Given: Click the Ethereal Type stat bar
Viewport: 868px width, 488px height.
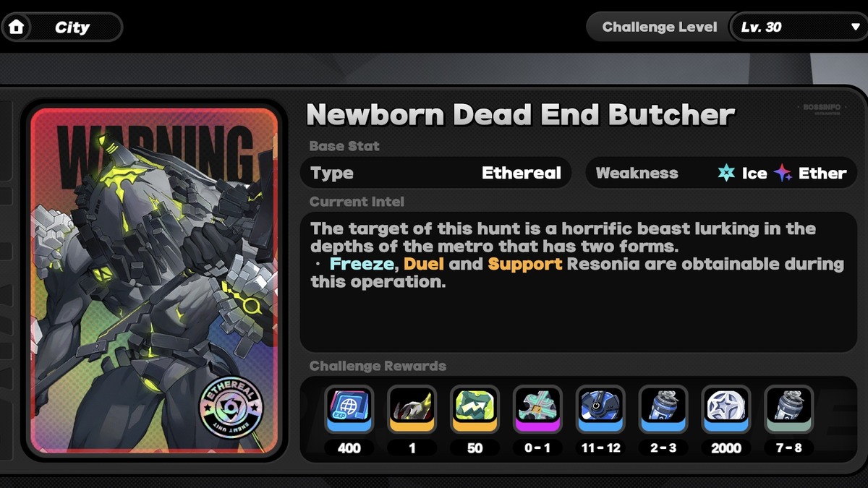Looking at the screenshot, I should (435, 173).
